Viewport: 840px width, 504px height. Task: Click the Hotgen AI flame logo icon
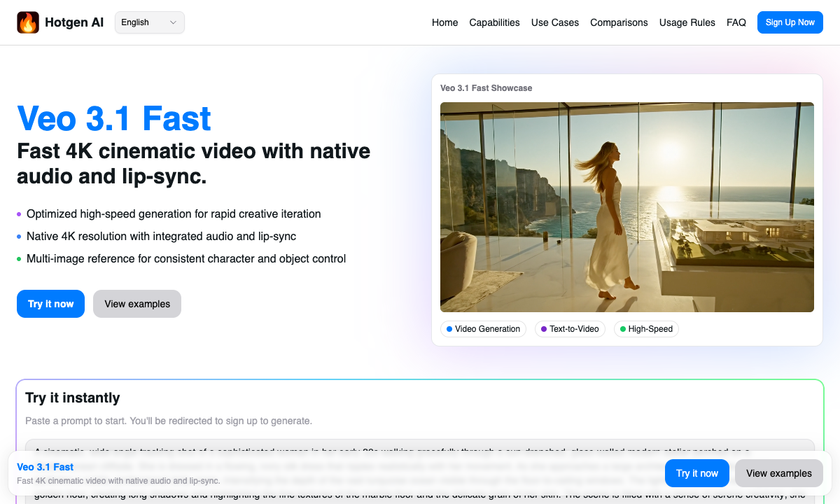(x=28, y=22)
